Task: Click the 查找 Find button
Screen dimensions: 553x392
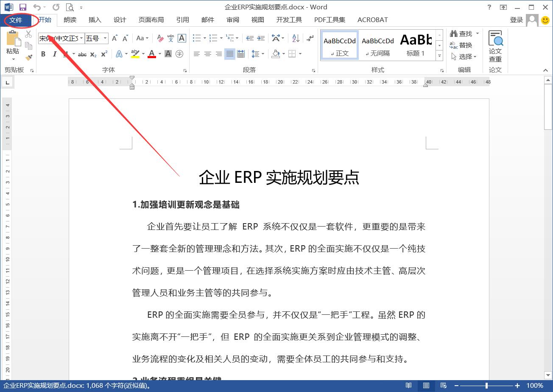Action: click(461, 34)
